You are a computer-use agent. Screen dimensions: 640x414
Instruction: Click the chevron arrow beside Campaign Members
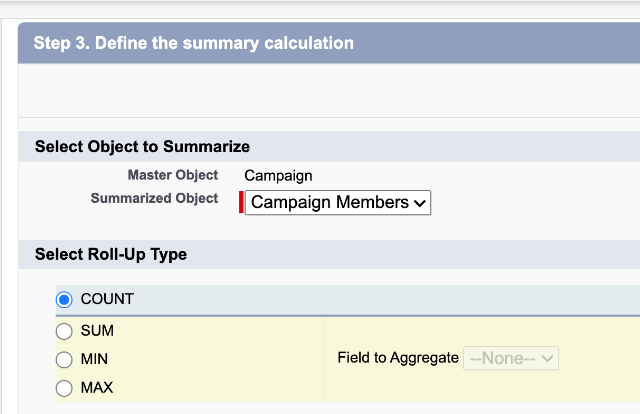click(x=420, y=203)
